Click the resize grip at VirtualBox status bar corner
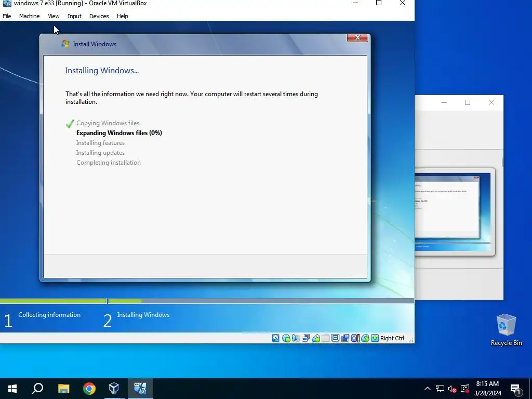This screenshot has height=399, width=532. tap(411, 340)
